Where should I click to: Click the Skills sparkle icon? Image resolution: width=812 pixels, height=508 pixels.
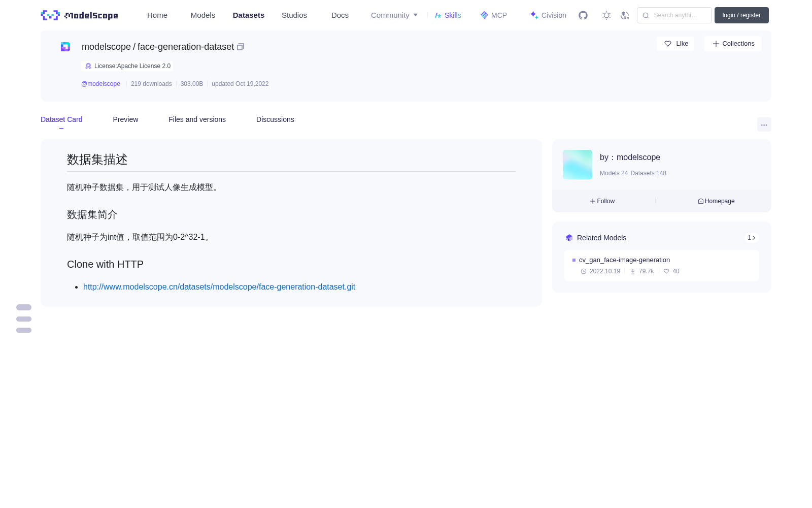[x=438, y=15]
